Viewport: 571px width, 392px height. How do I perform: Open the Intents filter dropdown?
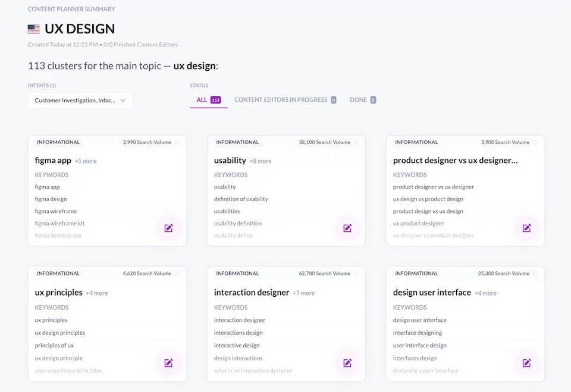tap(80, 101)
